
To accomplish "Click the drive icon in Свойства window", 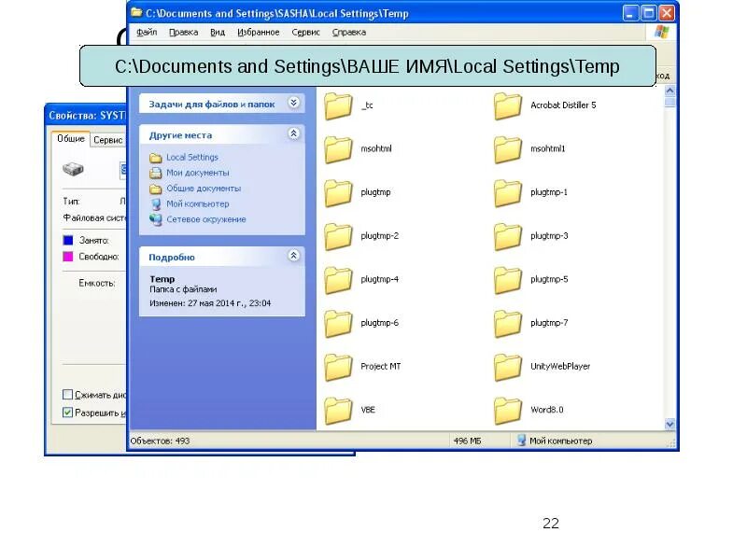I will [73, 169].
